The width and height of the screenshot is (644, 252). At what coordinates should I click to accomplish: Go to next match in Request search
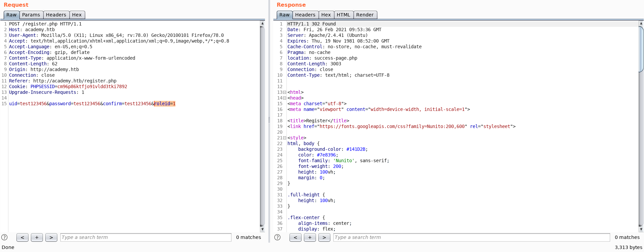point(51,237)
